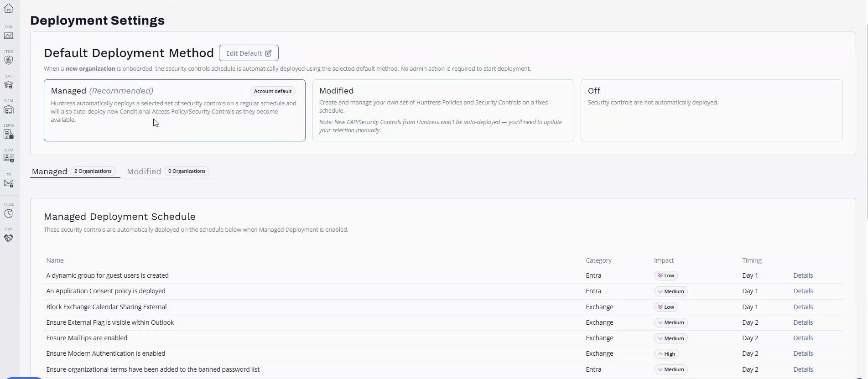Select the Off deployment method card
The height and width of the screenshot is (379, 868).
point(712,110)
